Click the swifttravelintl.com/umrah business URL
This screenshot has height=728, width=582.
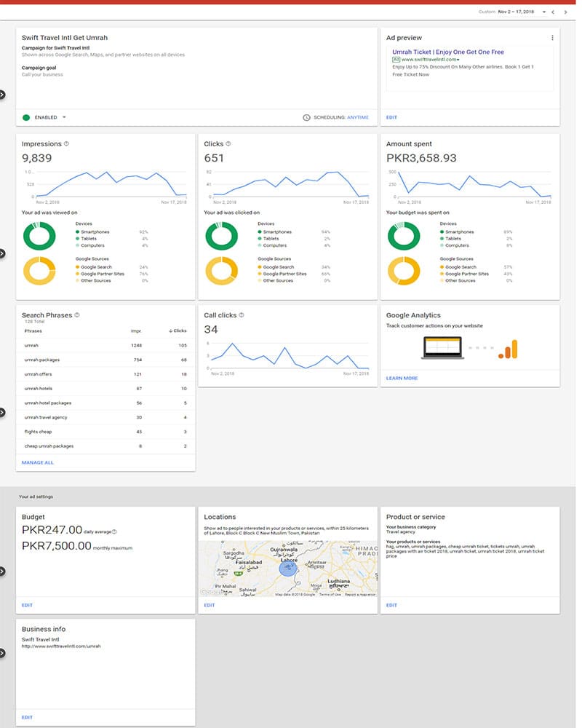61,646
